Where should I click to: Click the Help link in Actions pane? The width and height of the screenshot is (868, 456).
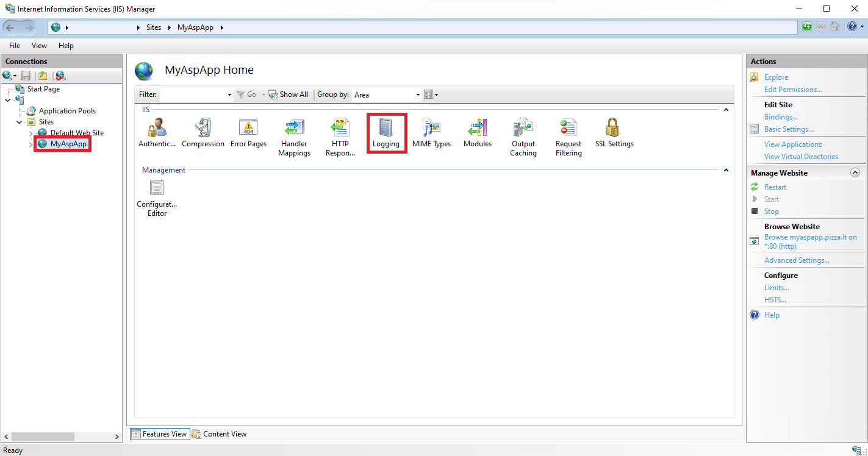click(772, 315)
